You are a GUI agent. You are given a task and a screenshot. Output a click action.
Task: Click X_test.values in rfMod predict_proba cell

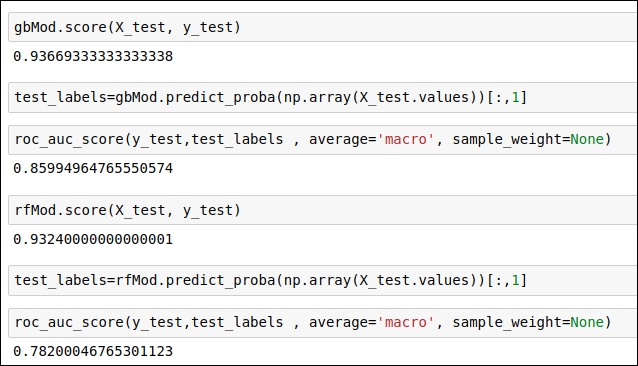[414, 280]
